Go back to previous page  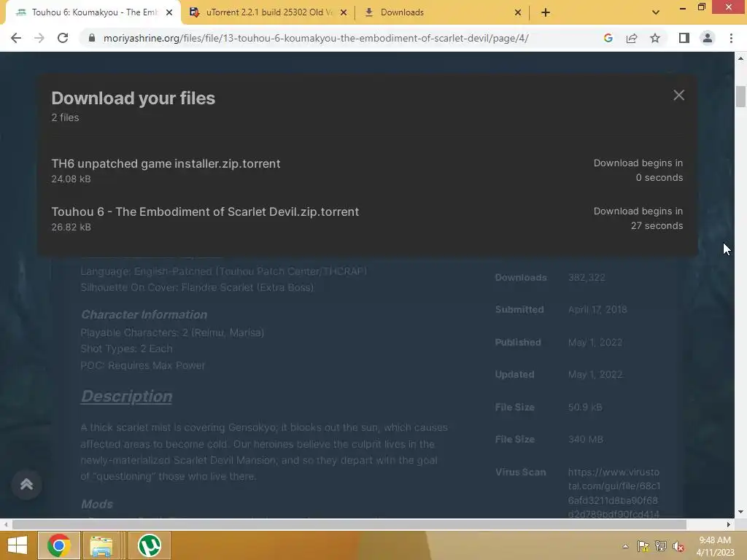point(16,38)
